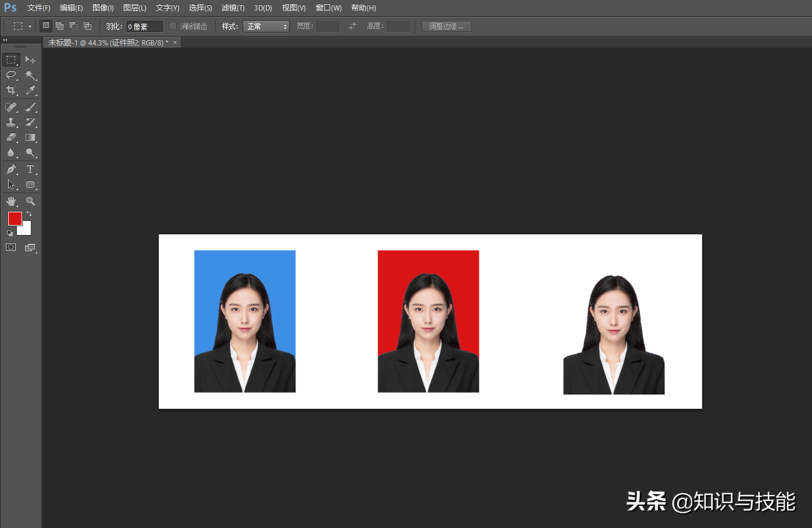
Task: Activate the Eyedropper tool
Action: pyautogui.click(x=30, y=90)
